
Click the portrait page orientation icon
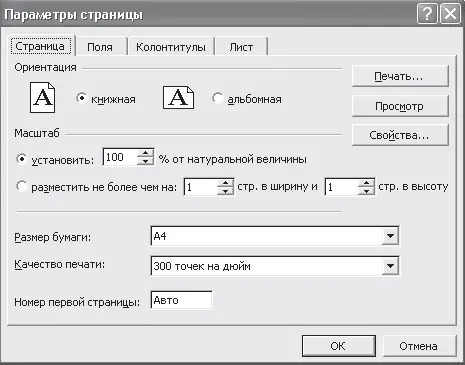(43, 97)
